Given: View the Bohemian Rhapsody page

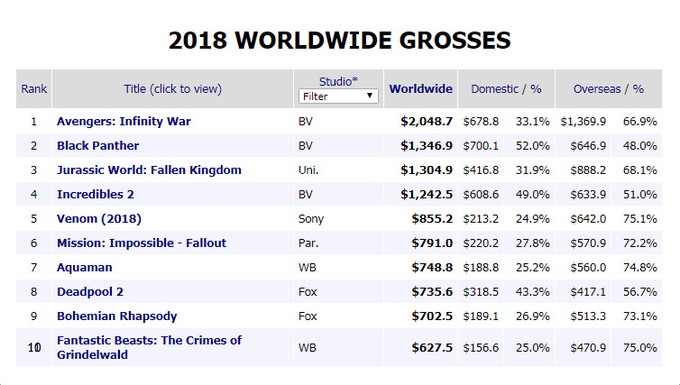Looking at the screenshot, I should click(x=117, y=316).
